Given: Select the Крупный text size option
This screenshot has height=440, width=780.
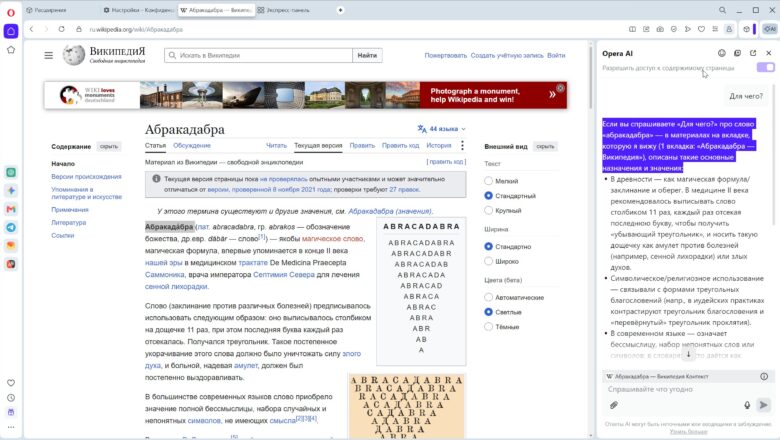Looking at the screenshot, I should click(488, 210).
